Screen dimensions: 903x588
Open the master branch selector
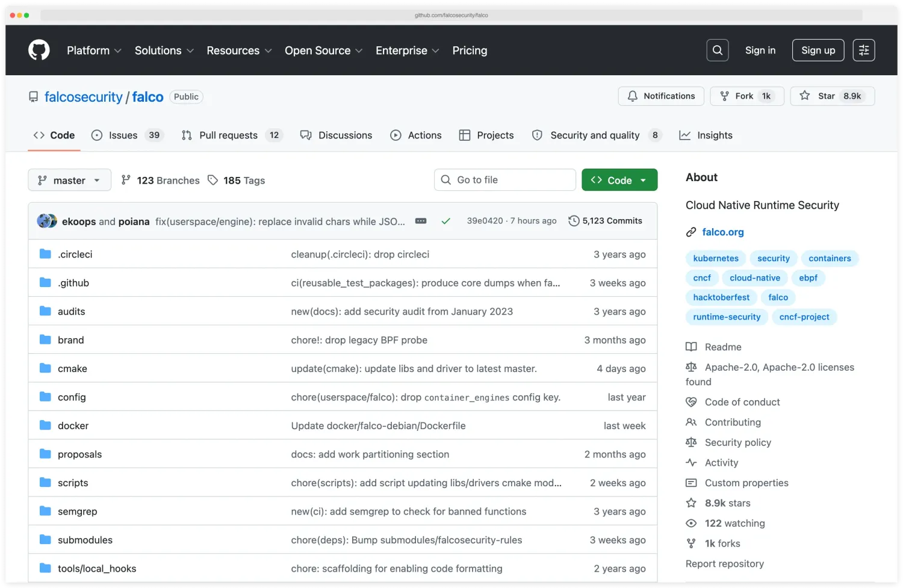(x=70, y=180)
